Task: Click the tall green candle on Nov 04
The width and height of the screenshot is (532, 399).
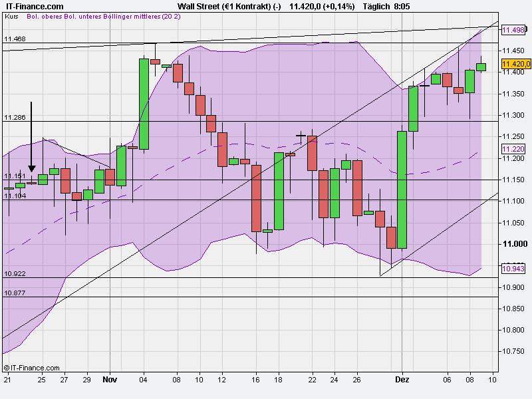Action: click(x=144, y=104)
